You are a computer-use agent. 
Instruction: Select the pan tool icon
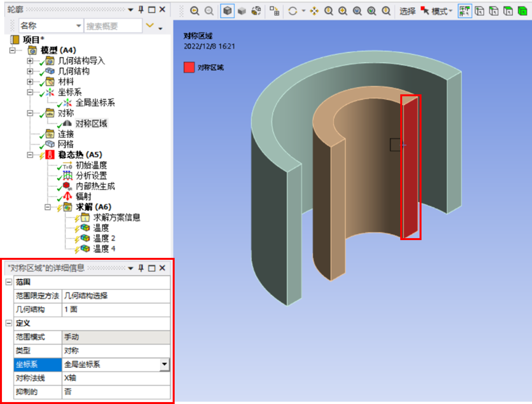314,11
